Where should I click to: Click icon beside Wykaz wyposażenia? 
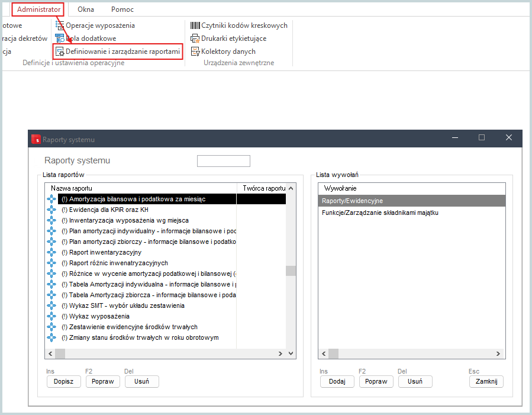coord(51,316)
